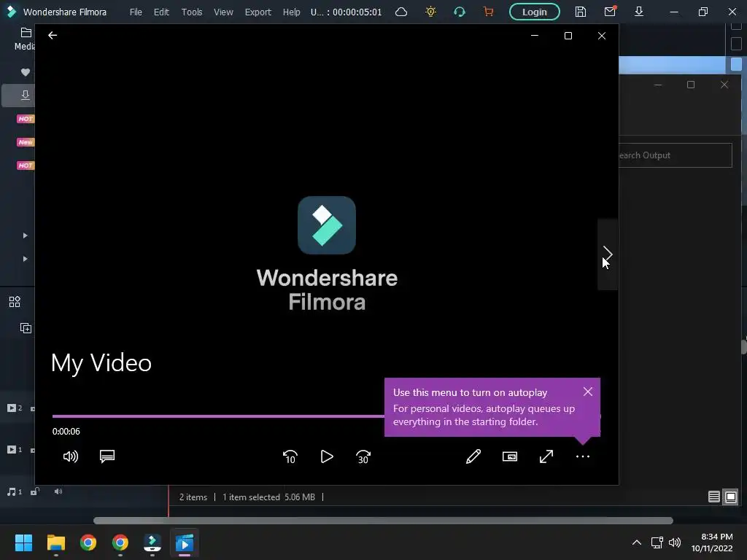Play the My Video clip
The width and height of the screenshot is (747, 560).
(x=327, y=456)
